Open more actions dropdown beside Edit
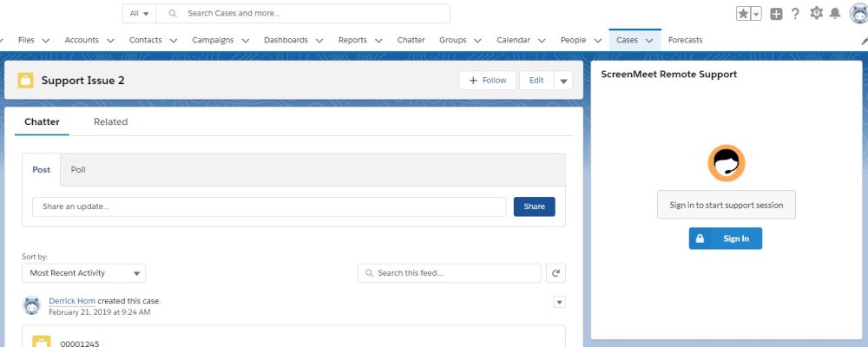The width and height of the screenshot is (868, 347). [563, 81]
